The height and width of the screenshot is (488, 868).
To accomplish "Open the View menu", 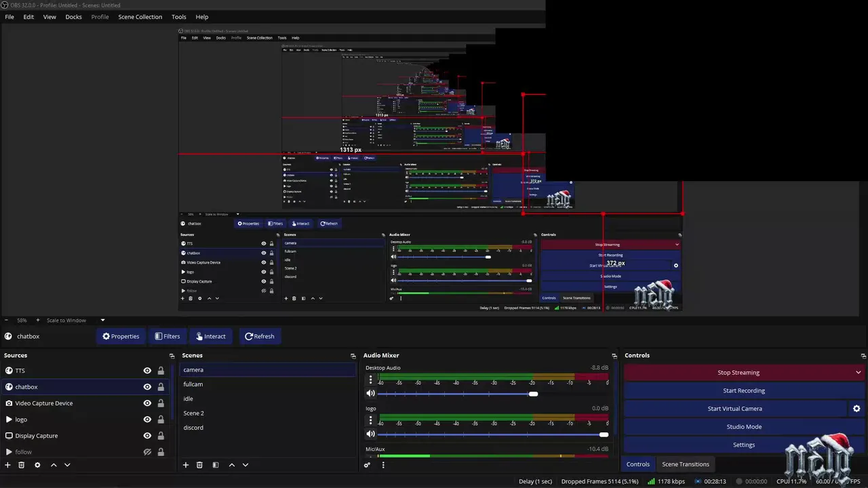I will (50, 17).
